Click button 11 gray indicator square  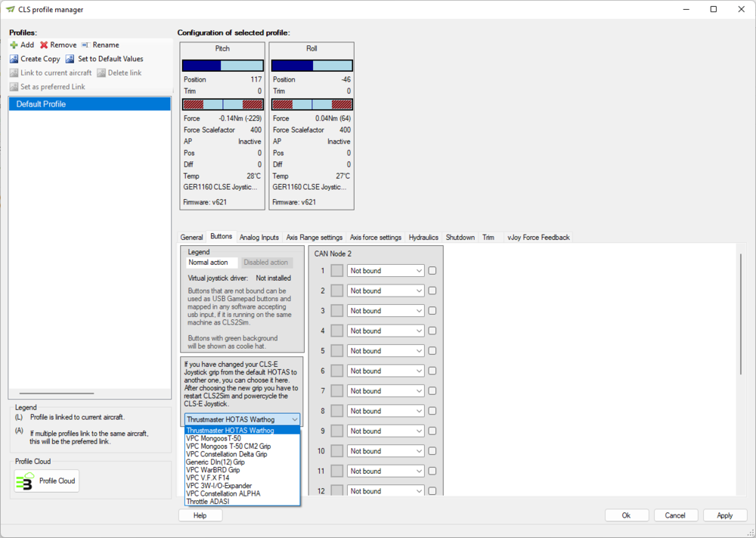tap(337, 471)
